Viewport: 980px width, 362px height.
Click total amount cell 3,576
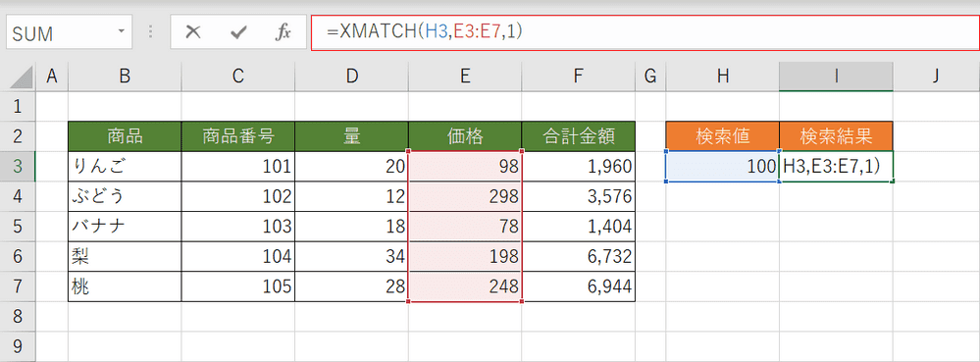click(579, 196)
